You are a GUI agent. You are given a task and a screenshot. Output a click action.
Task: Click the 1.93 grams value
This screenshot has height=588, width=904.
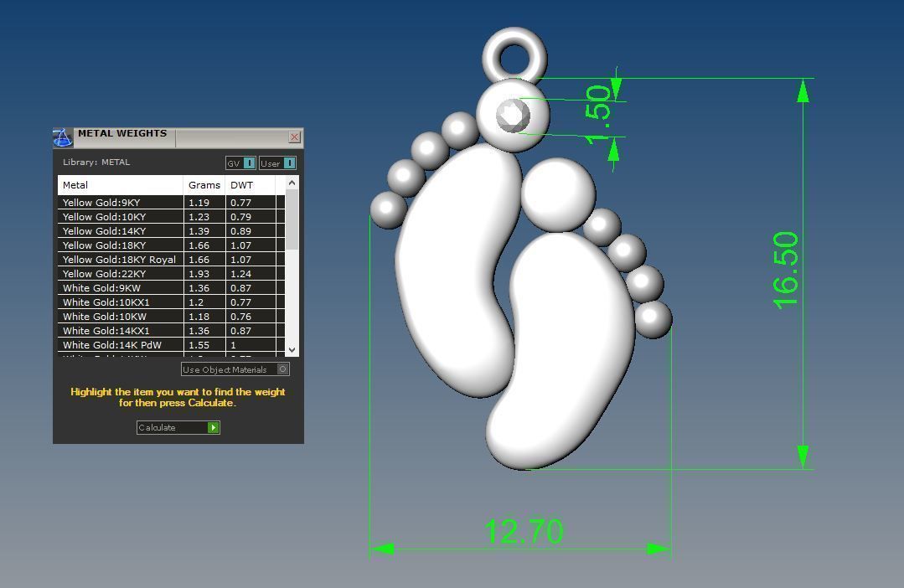[199, 274]
